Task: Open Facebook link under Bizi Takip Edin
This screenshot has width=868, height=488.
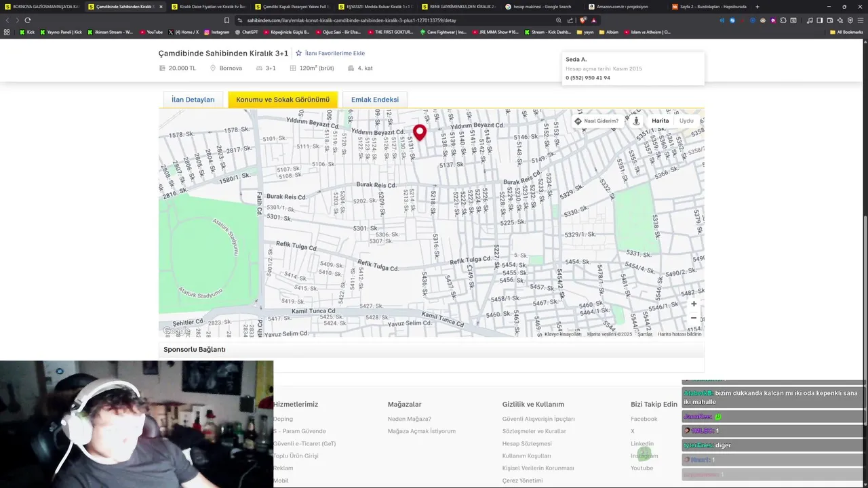Action: 644,419
